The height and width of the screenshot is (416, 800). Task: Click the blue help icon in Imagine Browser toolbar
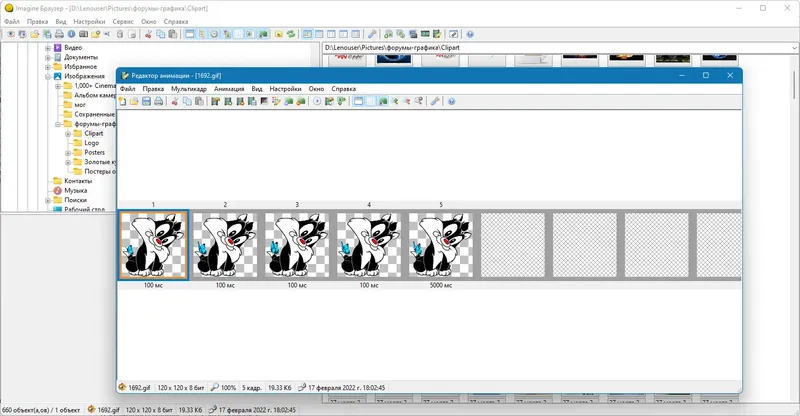[470, 34]
